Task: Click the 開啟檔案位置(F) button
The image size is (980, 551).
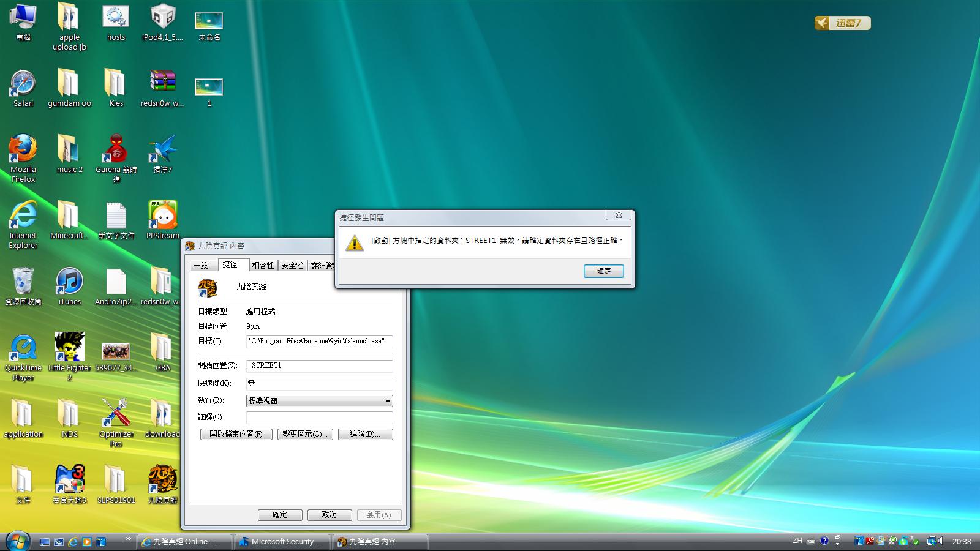Action: click(236, 434)
